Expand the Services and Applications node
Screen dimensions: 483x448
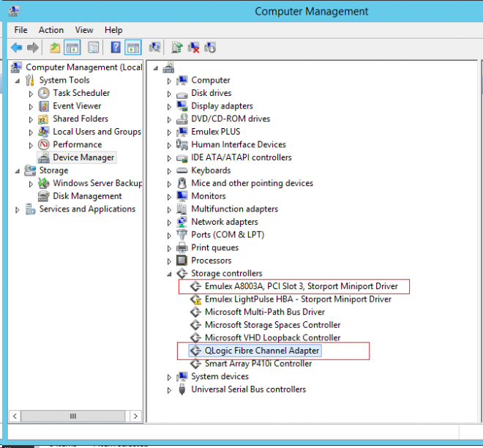coord(18,209)
